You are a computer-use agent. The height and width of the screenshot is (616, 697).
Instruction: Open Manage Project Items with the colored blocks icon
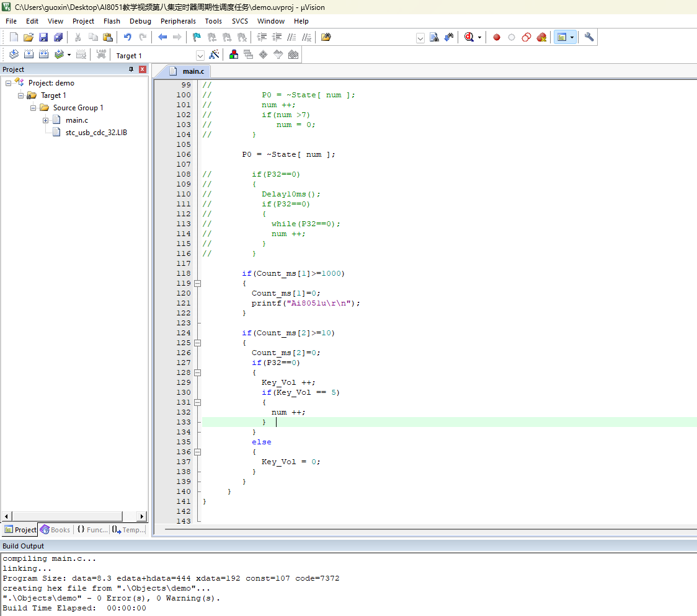point(233,55)
